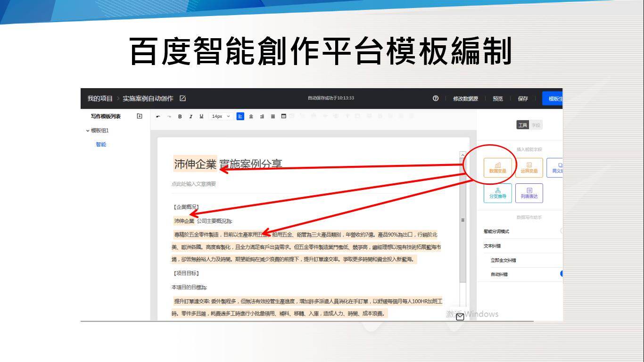This screenshot has width=644, height=362.
Task: Collapse the 模板组1 tree group
Action: pos(88,131)
